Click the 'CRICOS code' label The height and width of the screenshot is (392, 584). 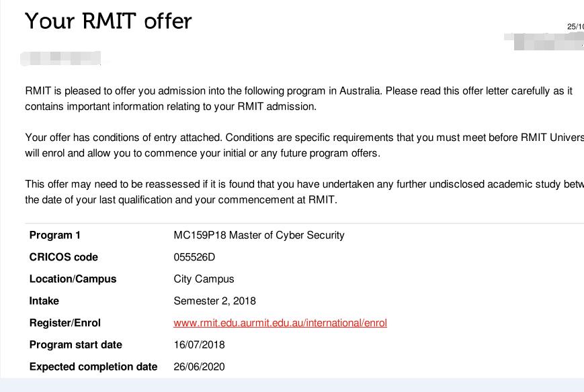pos(63,257)
